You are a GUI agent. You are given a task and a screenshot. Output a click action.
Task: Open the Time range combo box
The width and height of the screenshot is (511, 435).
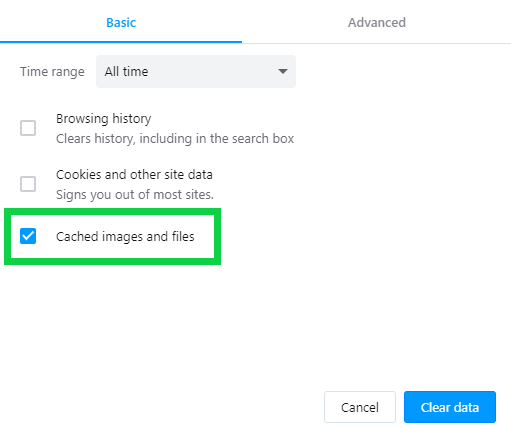[x=196, y=71]
